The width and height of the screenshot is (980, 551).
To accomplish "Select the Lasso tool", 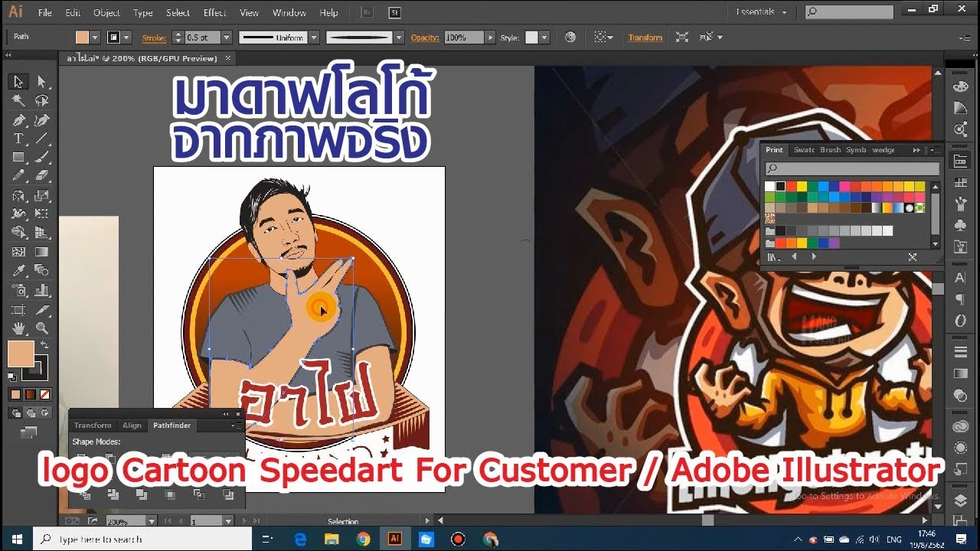I will 42,100.
